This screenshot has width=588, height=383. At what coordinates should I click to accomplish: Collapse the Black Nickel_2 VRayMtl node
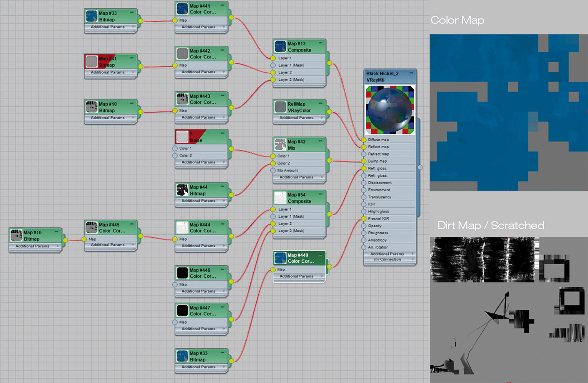tap(411, 73)
